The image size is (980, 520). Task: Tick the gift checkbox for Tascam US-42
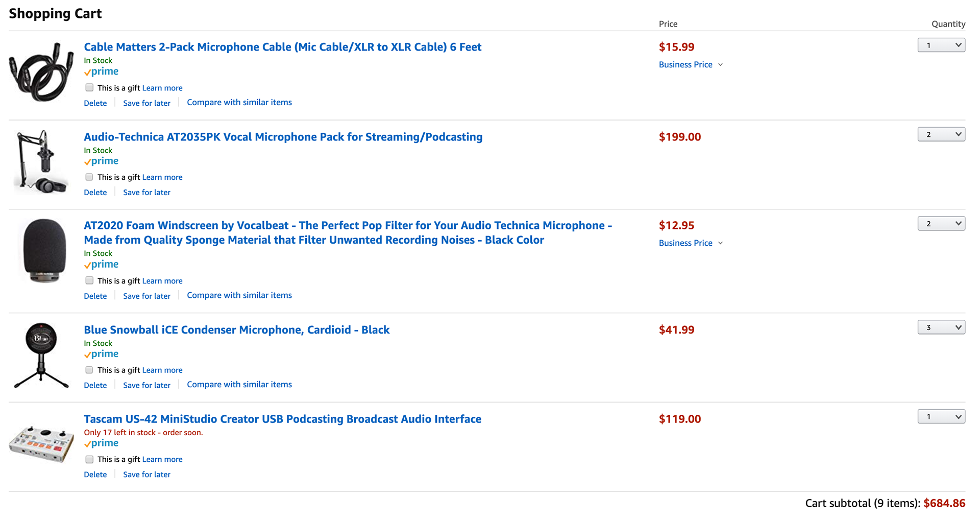[x=89, y=459]
